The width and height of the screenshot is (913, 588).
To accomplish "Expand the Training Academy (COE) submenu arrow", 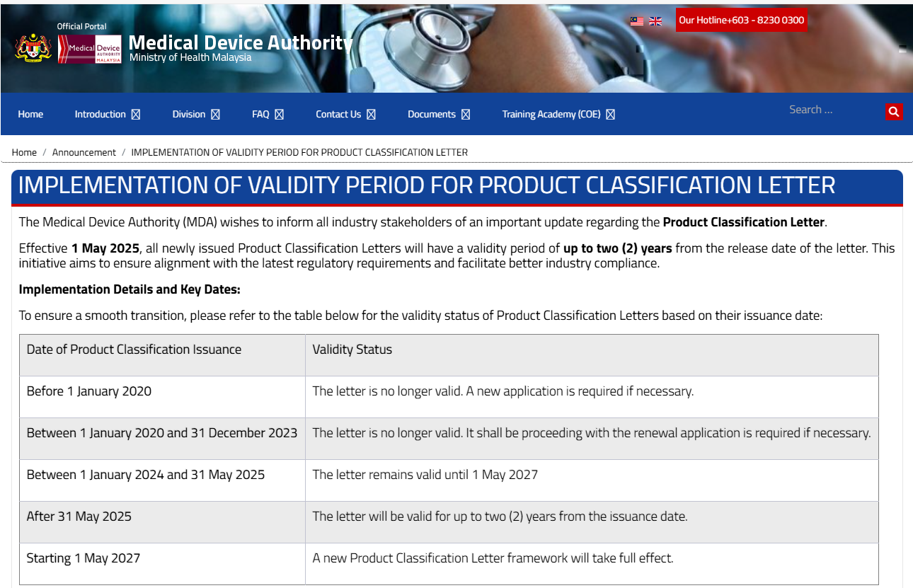I will pos(611,115).
